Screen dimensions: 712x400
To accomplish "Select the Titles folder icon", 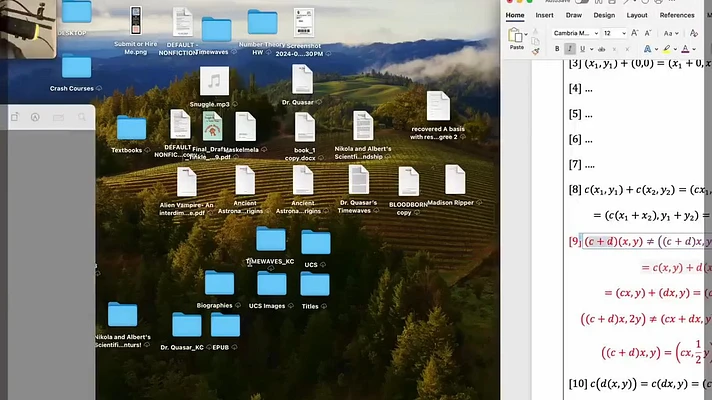I will pos(315,284).
